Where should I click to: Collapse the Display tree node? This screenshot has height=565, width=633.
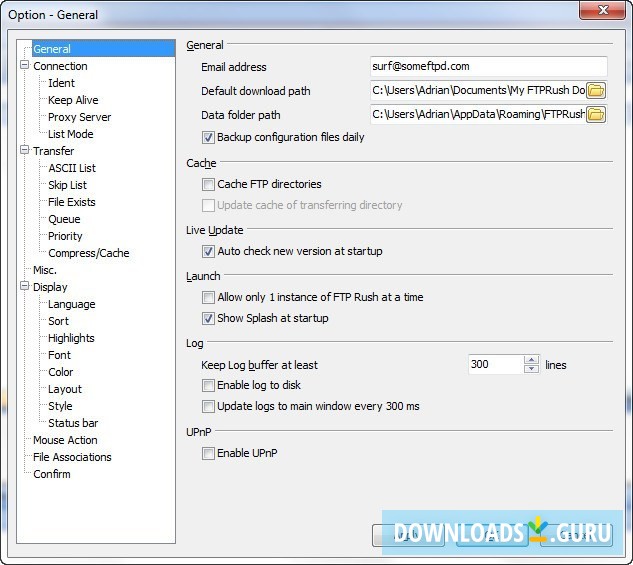(x=25, y=286)
